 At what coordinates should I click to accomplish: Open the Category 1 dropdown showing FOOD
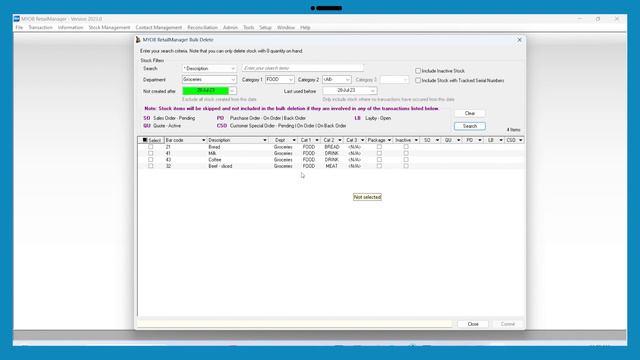(291, 80)
